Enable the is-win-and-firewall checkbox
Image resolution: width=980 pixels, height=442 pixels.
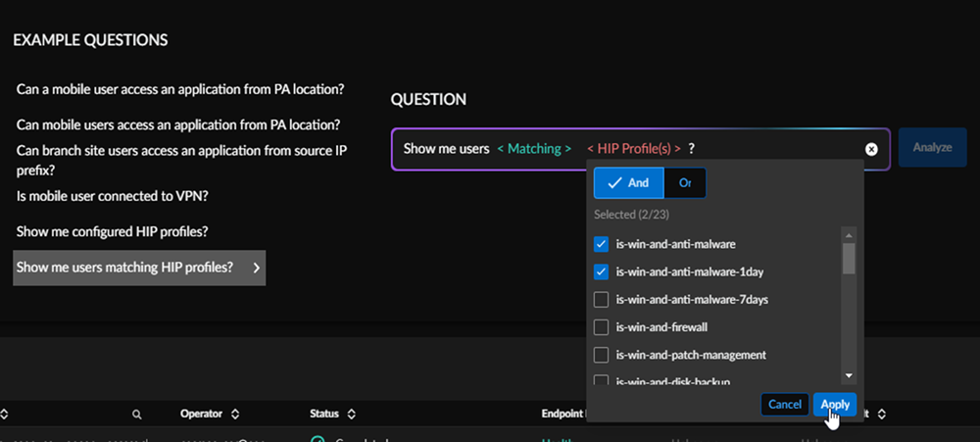tap(601, 326)
